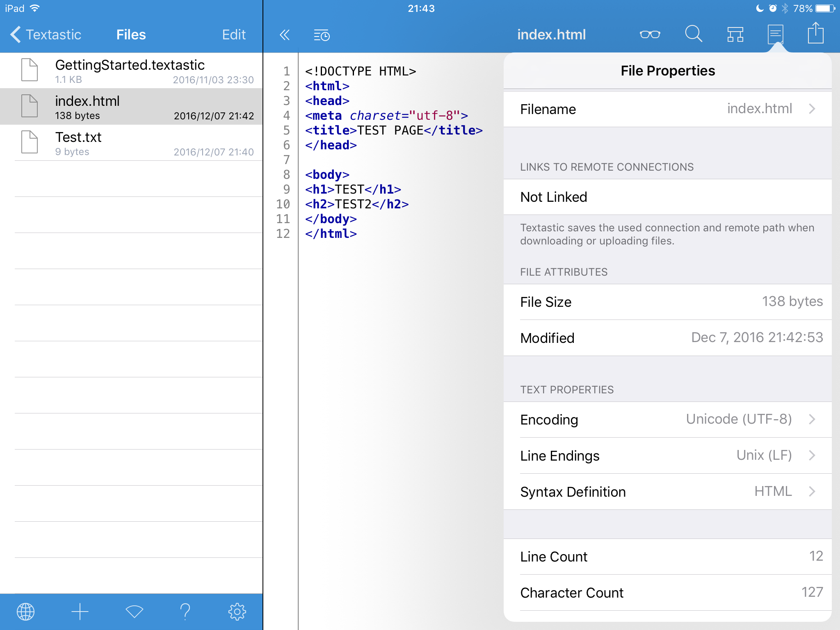Open settings gear icon
Image resolution: width=840 pixels, height=630 pixels.
click(237, 612)
